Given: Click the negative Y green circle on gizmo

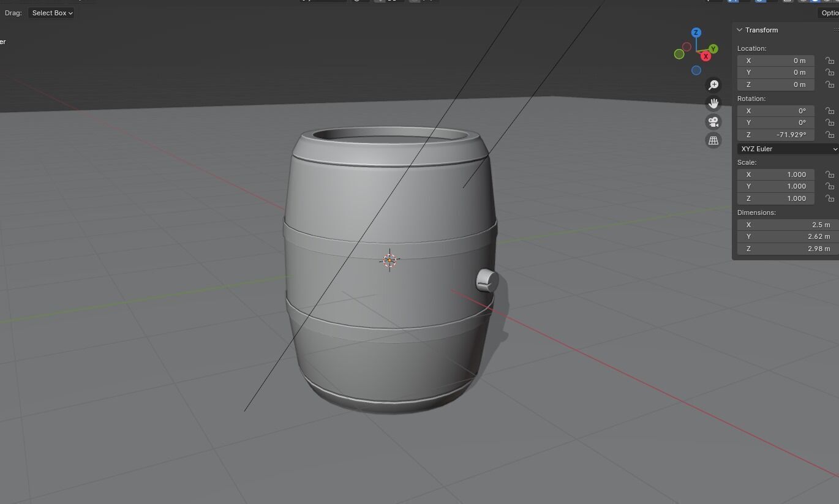Looking at the screenshot, I should (679, 55).
